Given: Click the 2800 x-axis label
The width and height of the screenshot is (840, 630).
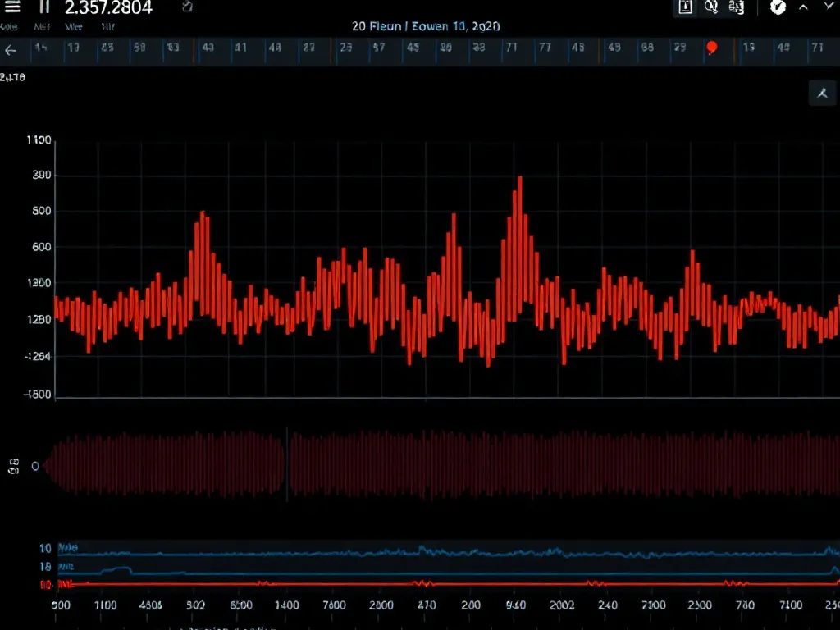Looking at the screenshot, I should tap(381, 605).
